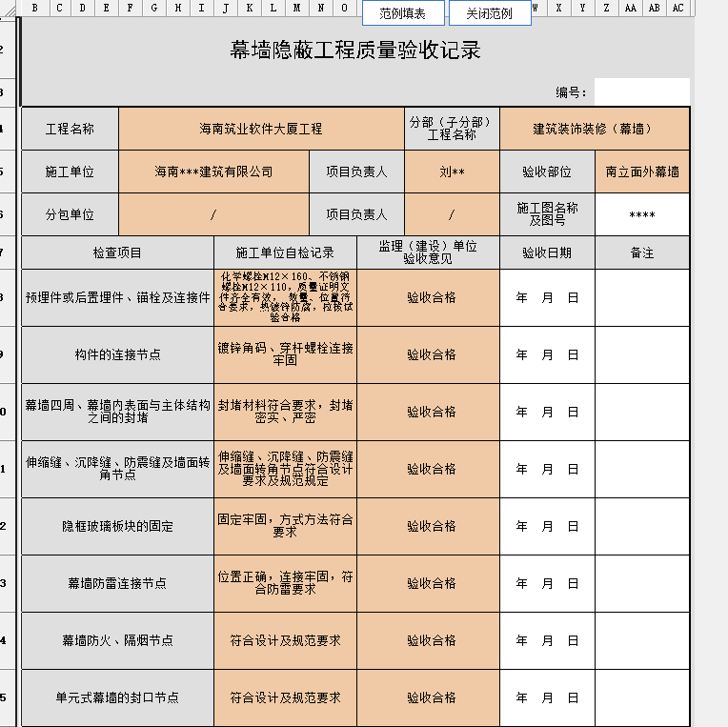Click the 范例填表 button
This screenshot has height=727, width=728.
click(402, 13)
